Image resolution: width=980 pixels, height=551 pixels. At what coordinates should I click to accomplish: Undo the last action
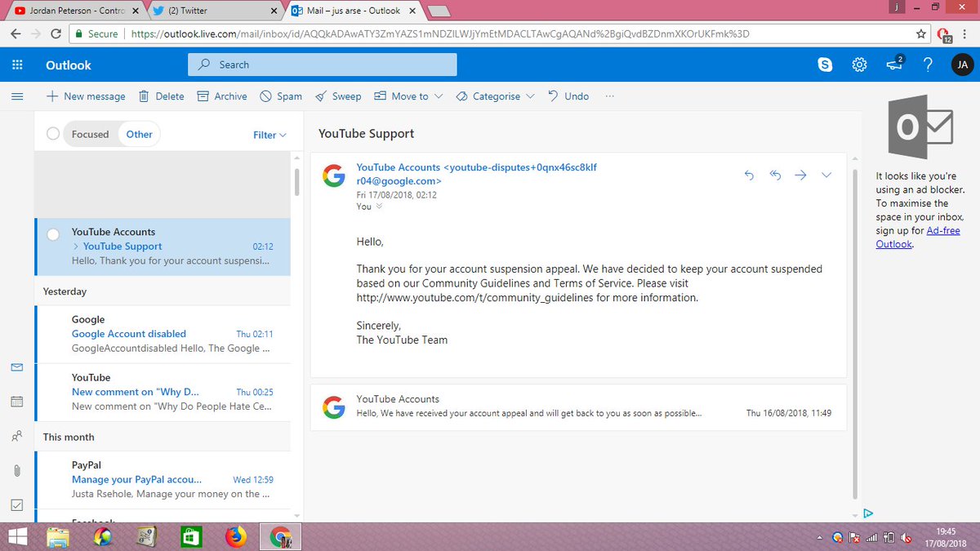[568, 96]
